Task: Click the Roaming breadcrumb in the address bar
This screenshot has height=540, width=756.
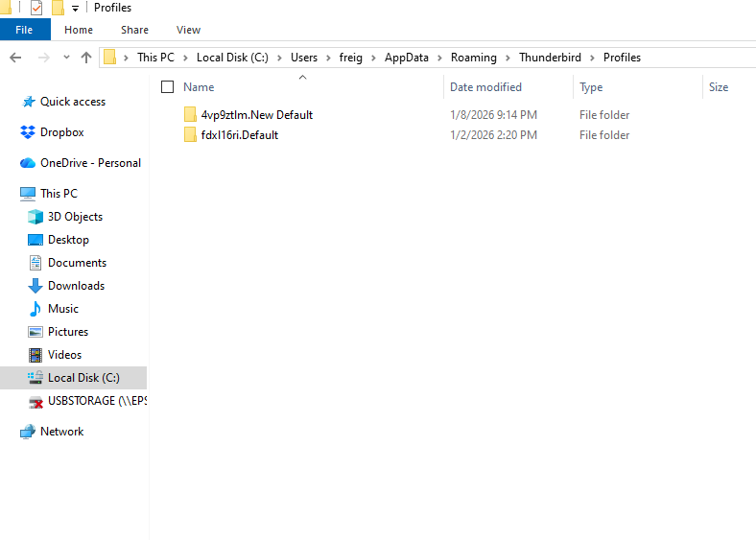Action: pos(474,58)
